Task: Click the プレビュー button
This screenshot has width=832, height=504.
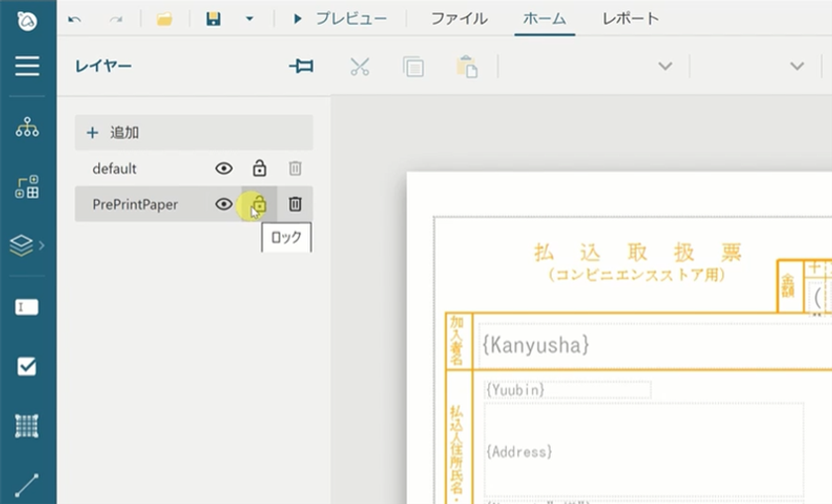Action: [335, 19]
